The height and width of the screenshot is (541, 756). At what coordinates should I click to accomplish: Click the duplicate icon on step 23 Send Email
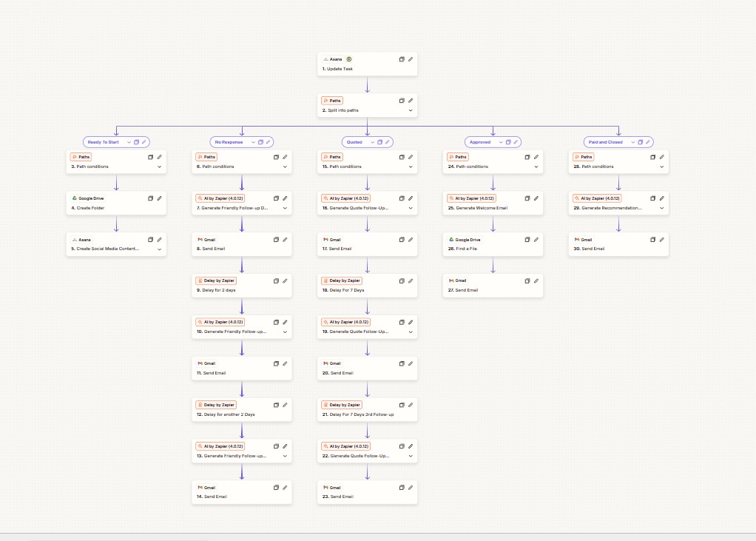click(x=402, y=488)
